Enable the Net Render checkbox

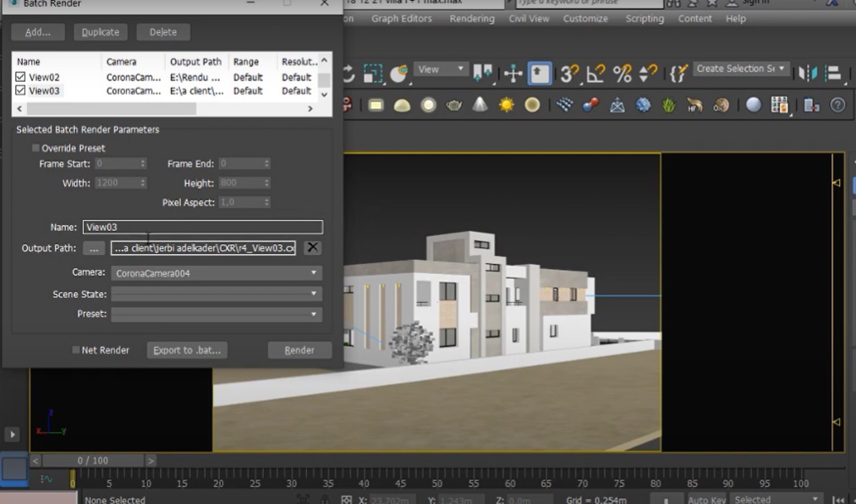(x=76, y=350)
